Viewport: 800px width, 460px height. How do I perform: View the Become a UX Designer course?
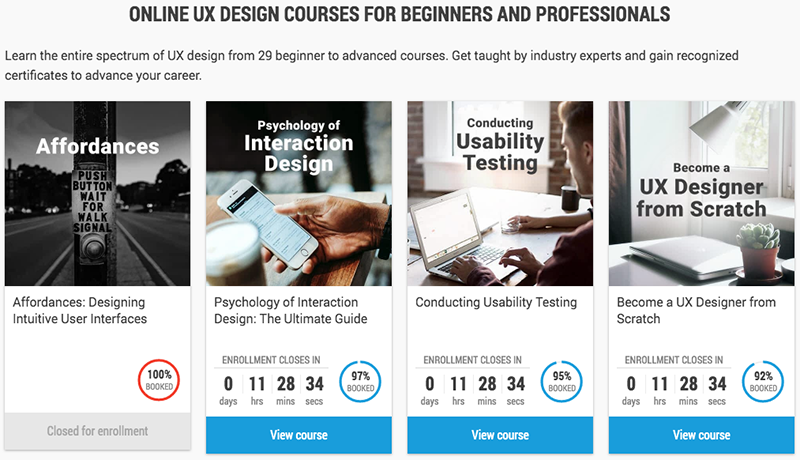coord(701,435)
